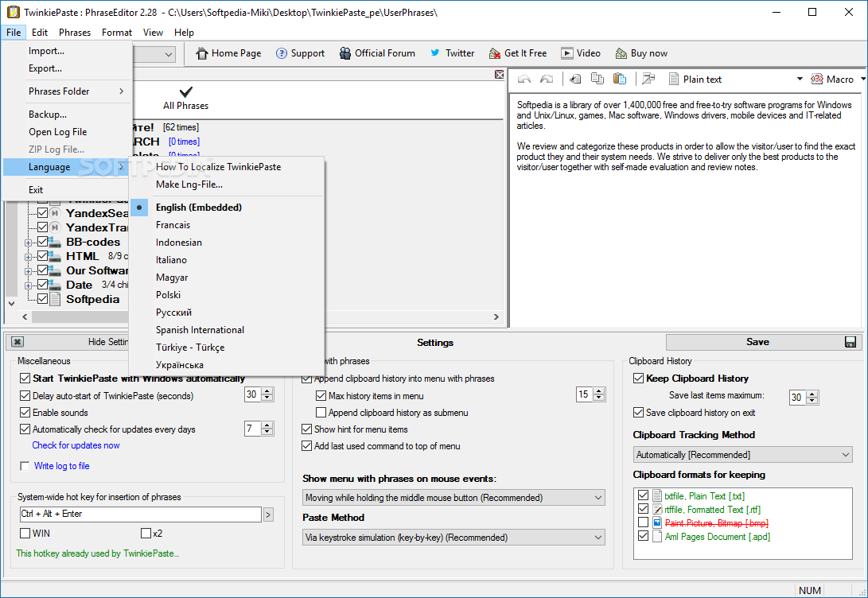Enable Append clipboard history as submenu
This screenshot has width=868, height=598.
[321, 412]
